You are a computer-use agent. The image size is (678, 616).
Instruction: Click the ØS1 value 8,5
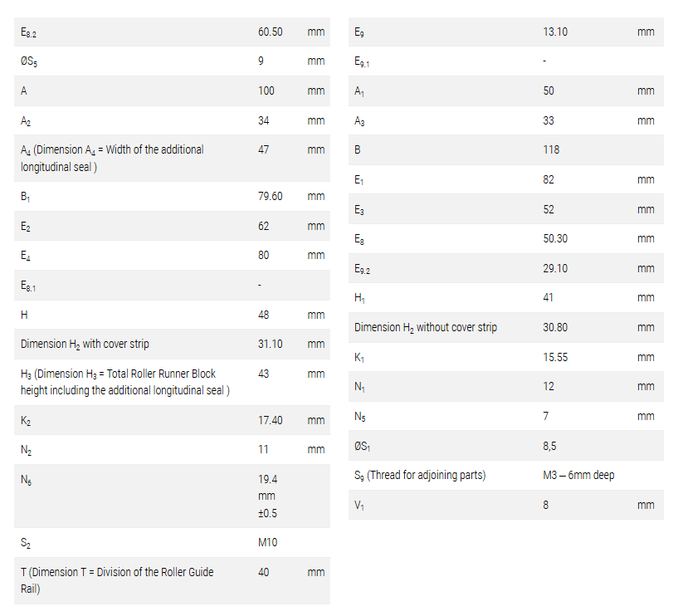pos(549,446)
